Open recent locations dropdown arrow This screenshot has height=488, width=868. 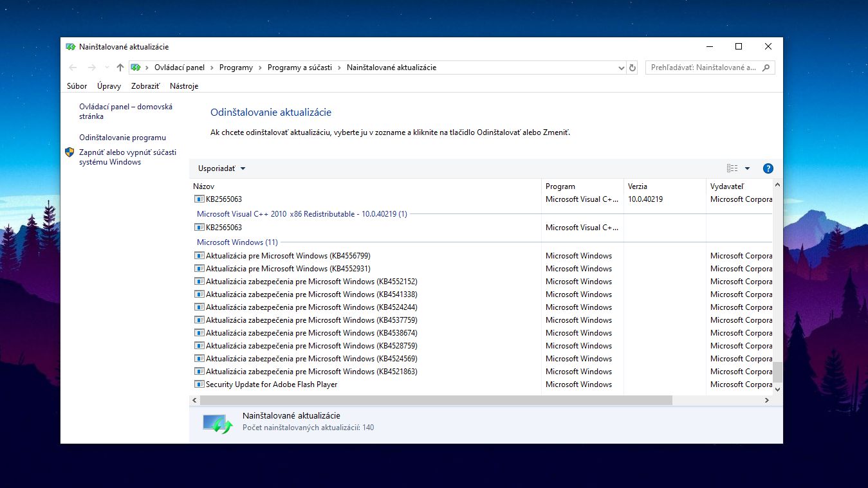pyautogui.click(x=106, y=68)
